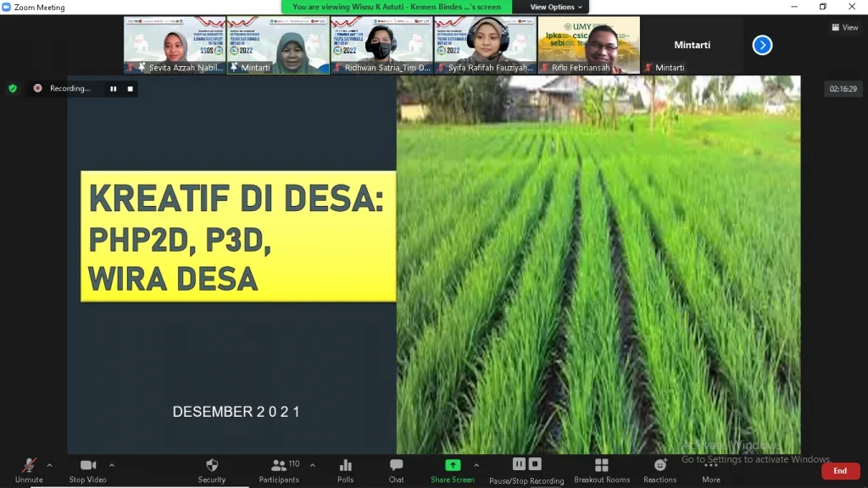Click the green encryption shield icon
This screenshot has height=488, width=868.
(x=12, y=88)
